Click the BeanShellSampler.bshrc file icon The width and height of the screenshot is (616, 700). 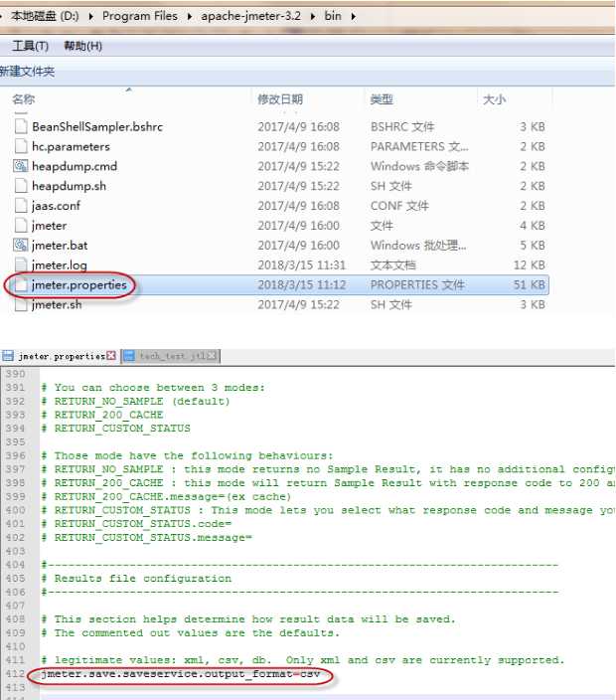click(x=21, y=127)
